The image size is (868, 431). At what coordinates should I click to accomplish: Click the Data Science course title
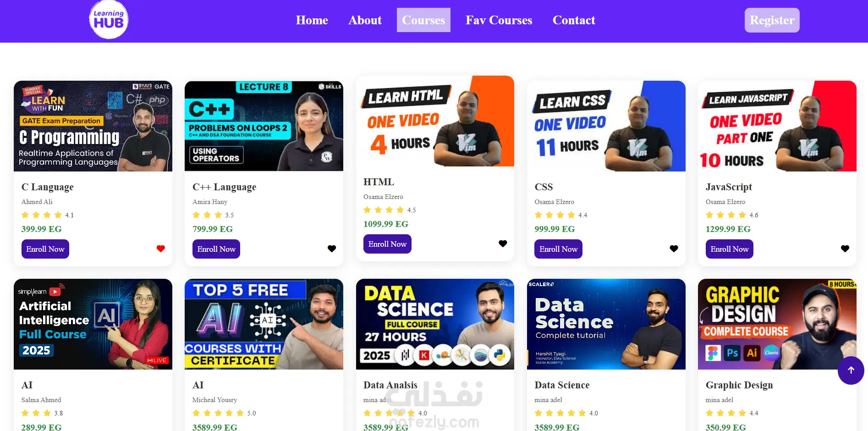(x=562, y=385)
